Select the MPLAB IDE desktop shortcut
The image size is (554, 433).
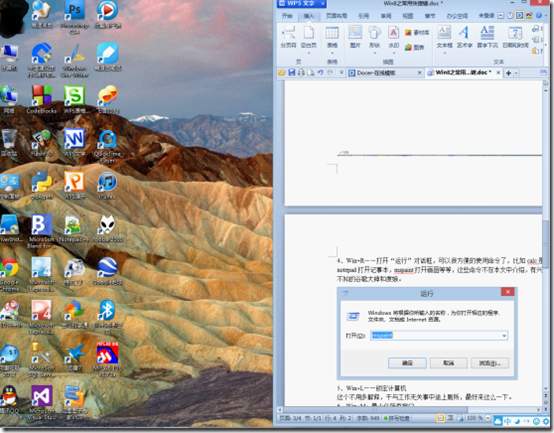click(107, 359)
